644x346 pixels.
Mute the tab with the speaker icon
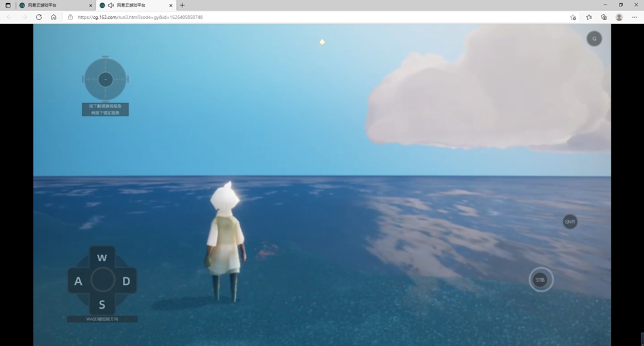click(x=111, y=5)
